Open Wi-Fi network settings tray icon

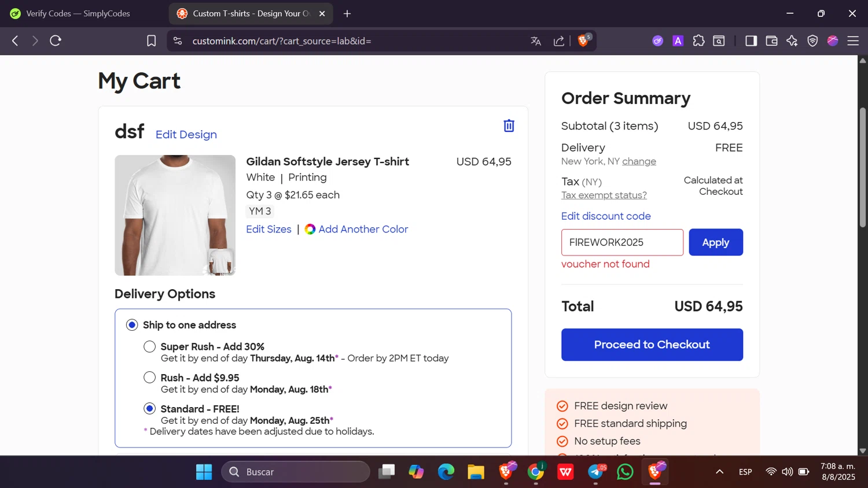tap(771, 472)
